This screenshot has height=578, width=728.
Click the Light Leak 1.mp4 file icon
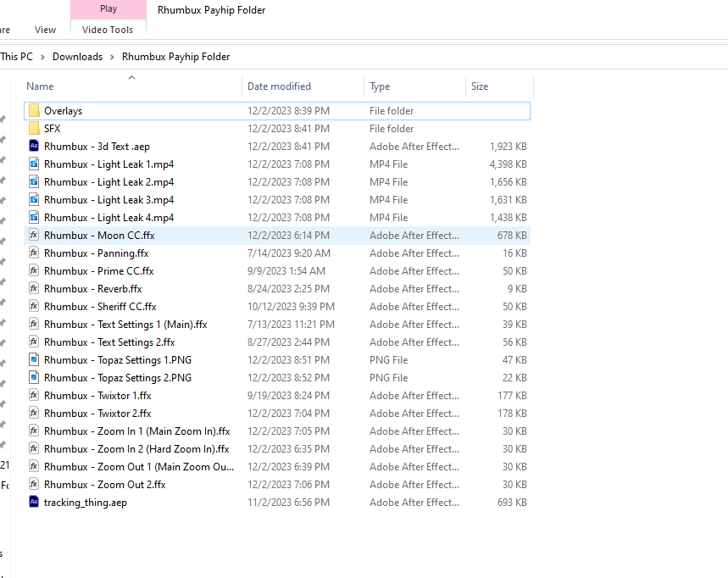coord(34,164)
